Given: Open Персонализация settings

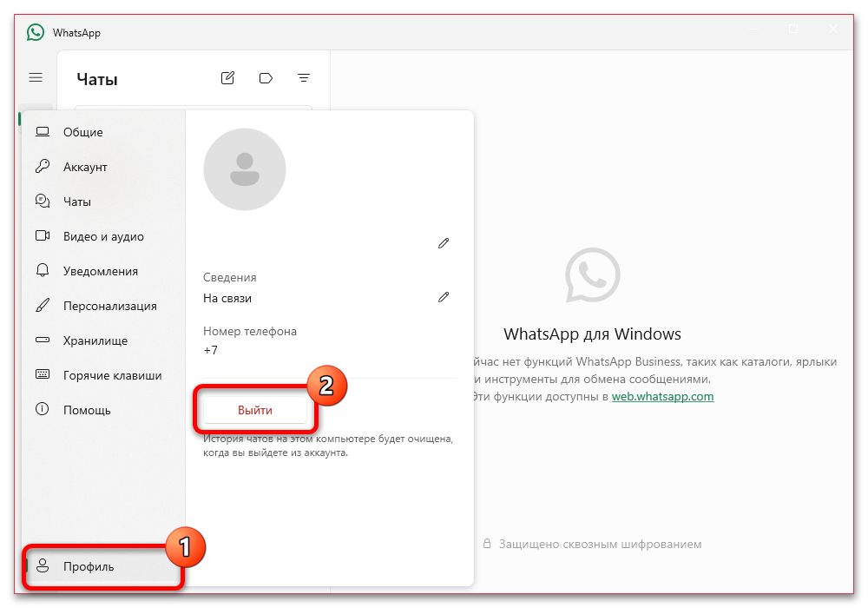Looking at the screenshot, I should point(103,306).
